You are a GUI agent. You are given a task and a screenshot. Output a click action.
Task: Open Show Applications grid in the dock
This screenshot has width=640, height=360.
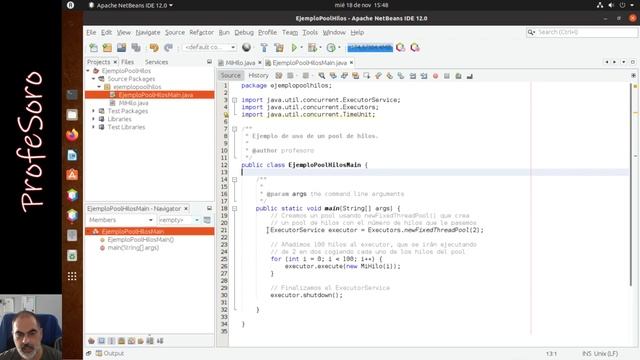click(72, 276)
